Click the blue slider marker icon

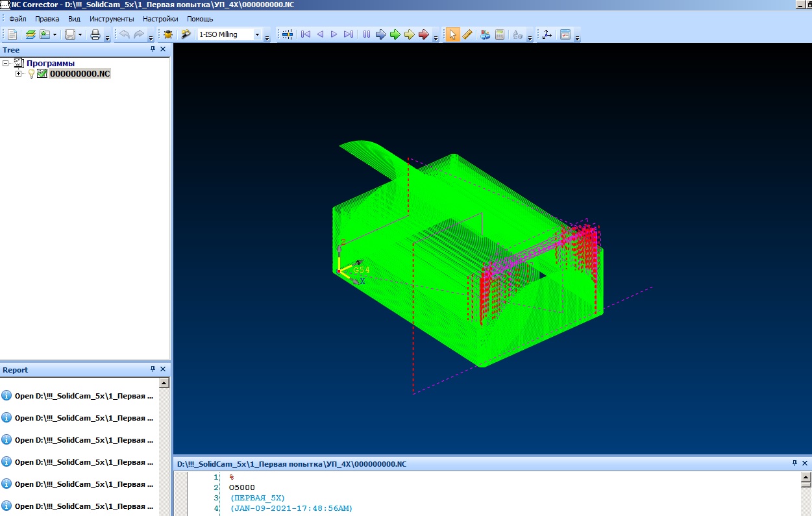pos(287,34)
